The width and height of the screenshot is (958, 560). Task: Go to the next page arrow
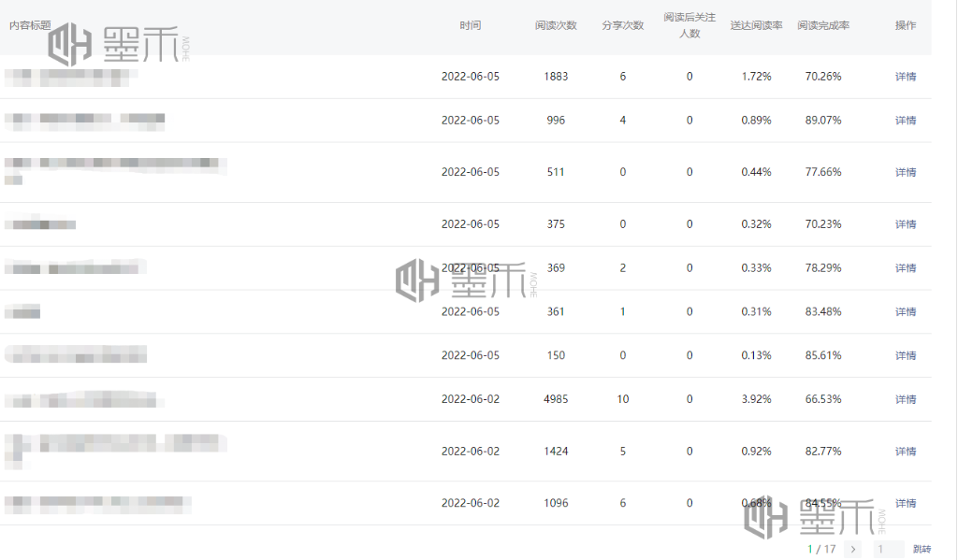point(852,550)
